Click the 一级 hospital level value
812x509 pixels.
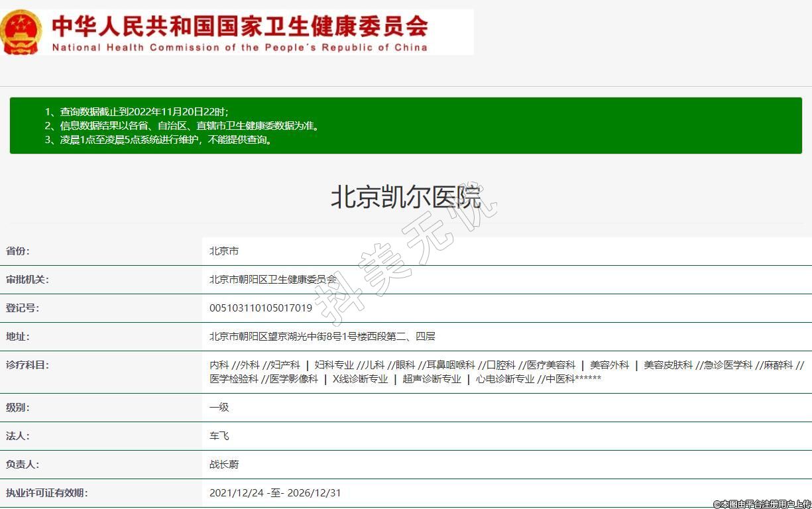[219, 408]
